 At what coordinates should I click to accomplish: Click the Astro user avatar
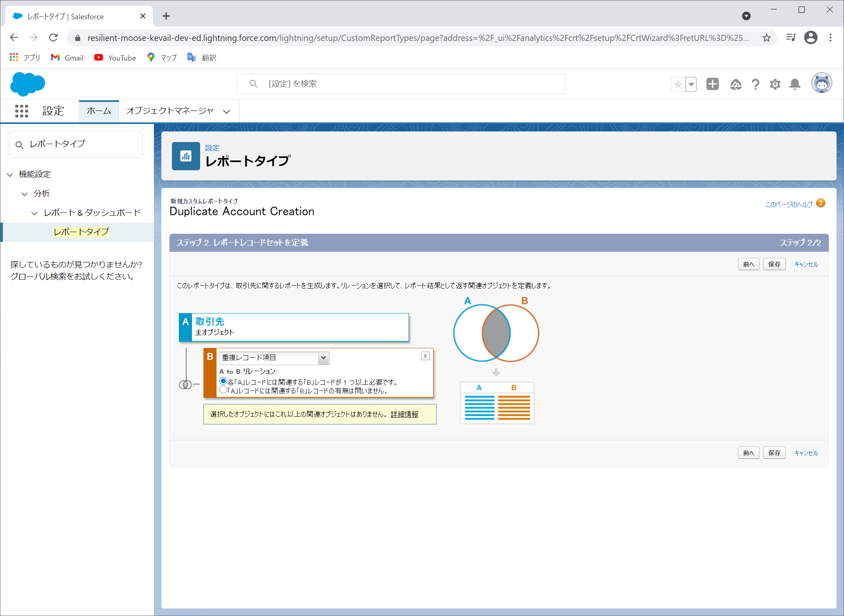tap(821, 83)
